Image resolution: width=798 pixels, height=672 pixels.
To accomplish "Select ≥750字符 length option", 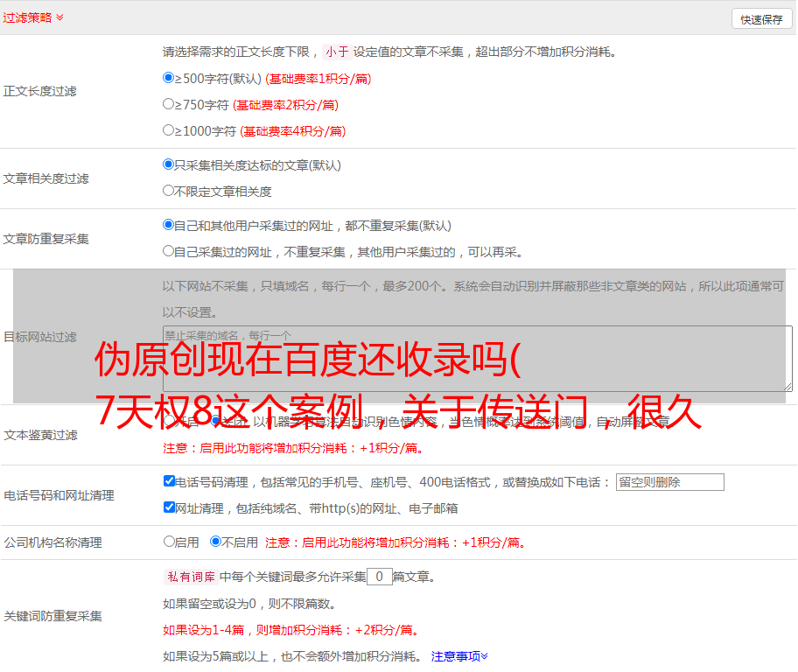I will (x=169, y=104).
